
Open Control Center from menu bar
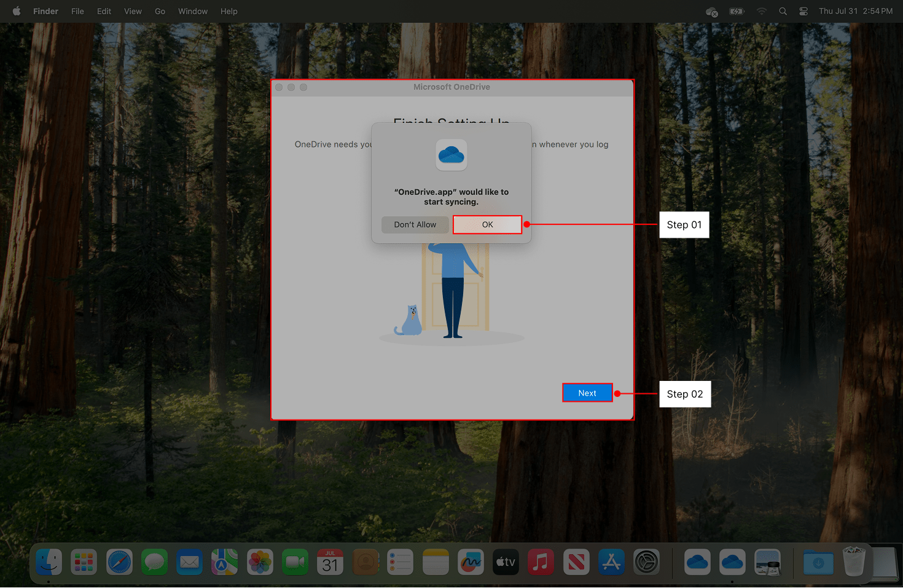[803, 12]
